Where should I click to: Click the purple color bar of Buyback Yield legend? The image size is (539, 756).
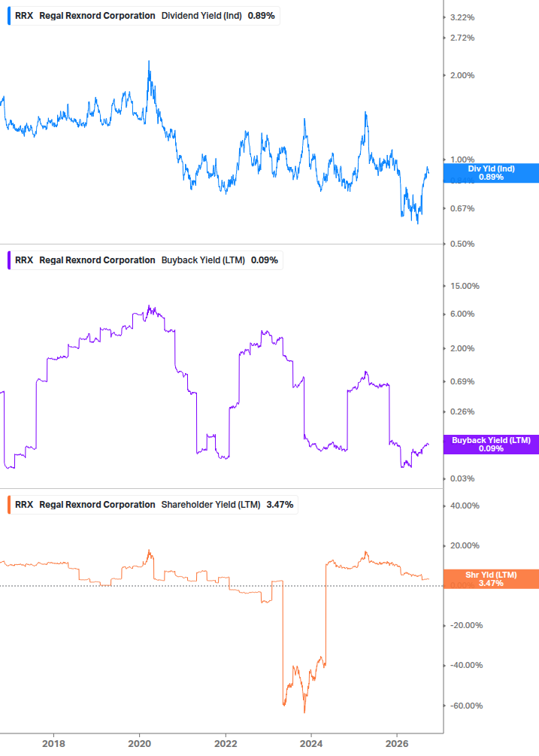pyautogui.click(x=9, y=260)
